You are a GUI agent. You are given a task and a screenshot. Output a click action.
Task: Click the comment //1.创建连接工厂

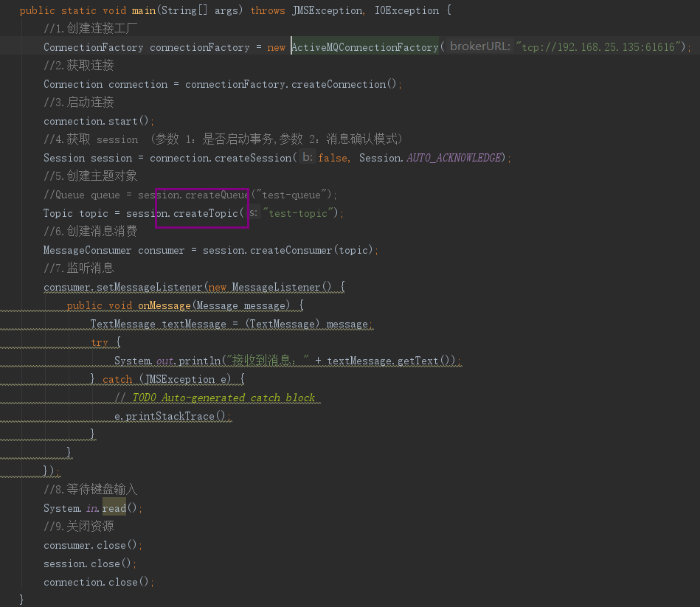pyautogui.click(x=91, y=29)
